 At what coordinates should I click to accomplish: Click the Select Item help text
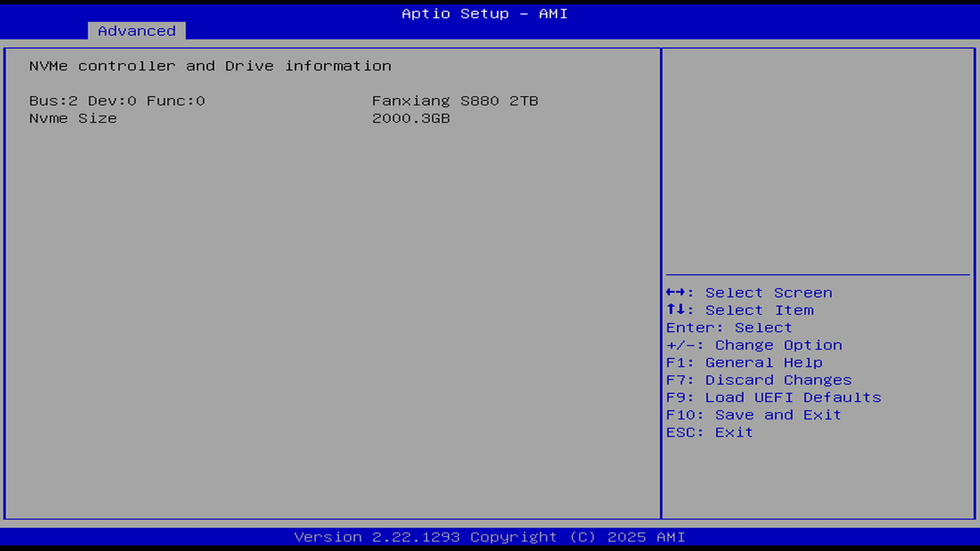[759, 310]
